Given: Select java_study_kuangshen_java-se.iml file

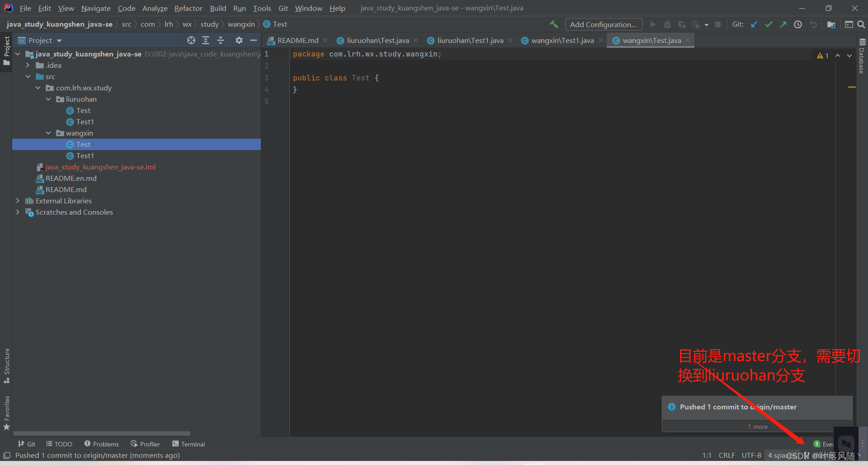Looking at the screenshot, I should (100, 167).
